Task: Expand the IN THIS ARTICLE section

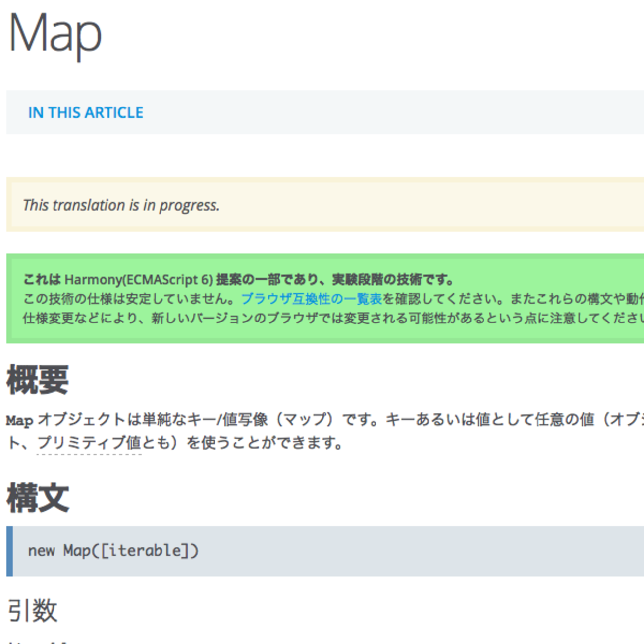Action: (x=86, y=113)
